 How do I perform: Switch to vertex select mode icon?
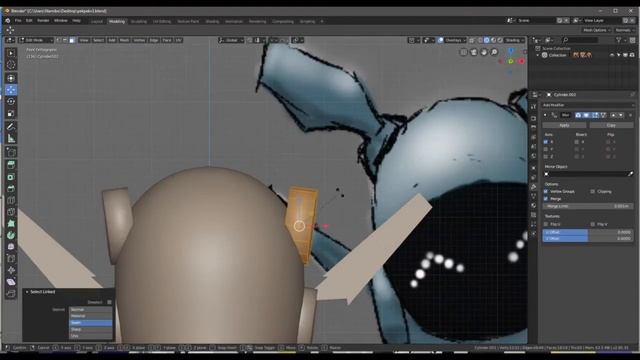(59, 40)
